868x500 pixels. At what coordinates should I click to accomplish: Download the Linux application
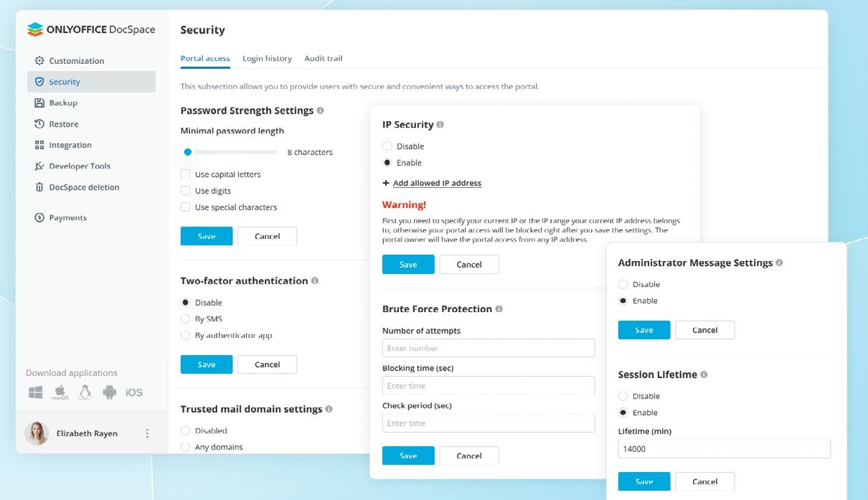pos(85,392)
